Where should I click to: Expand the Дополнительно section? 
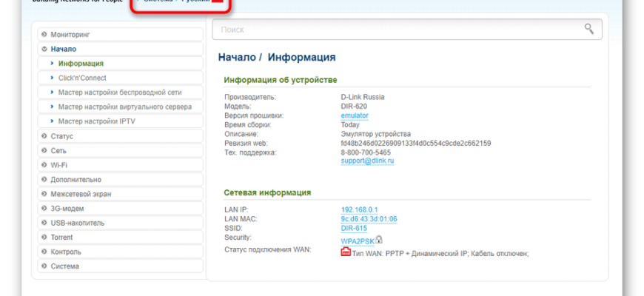[x=121, y=179]
